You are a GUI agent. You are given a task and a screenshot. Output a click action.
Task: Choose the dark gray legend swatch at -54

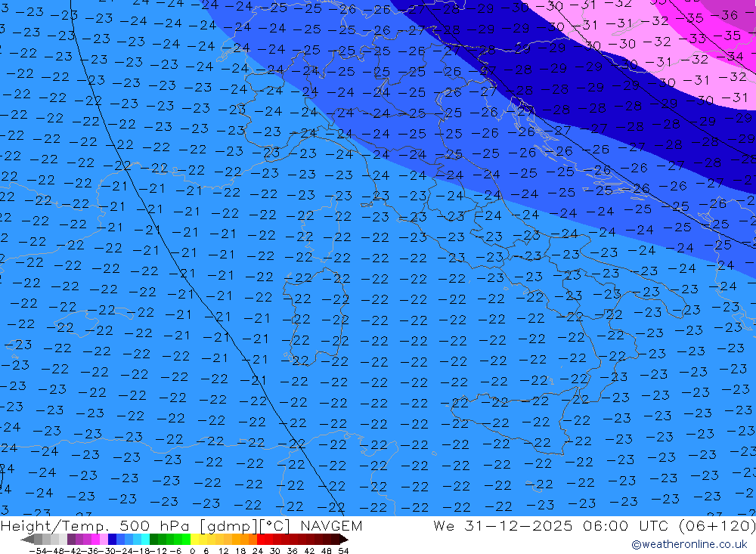[x=38, y=540]
